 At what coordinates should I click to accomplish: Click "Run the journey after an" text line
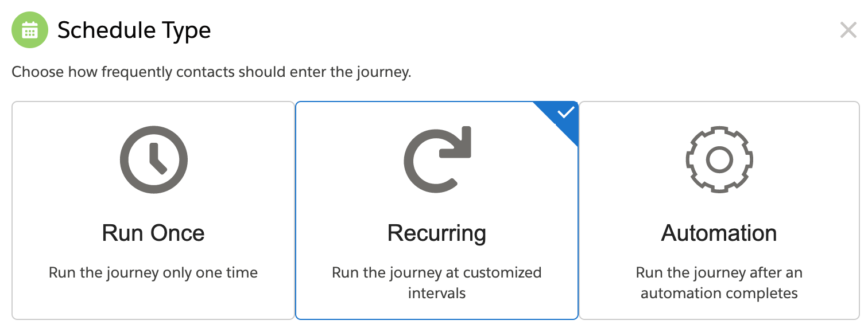719,272
